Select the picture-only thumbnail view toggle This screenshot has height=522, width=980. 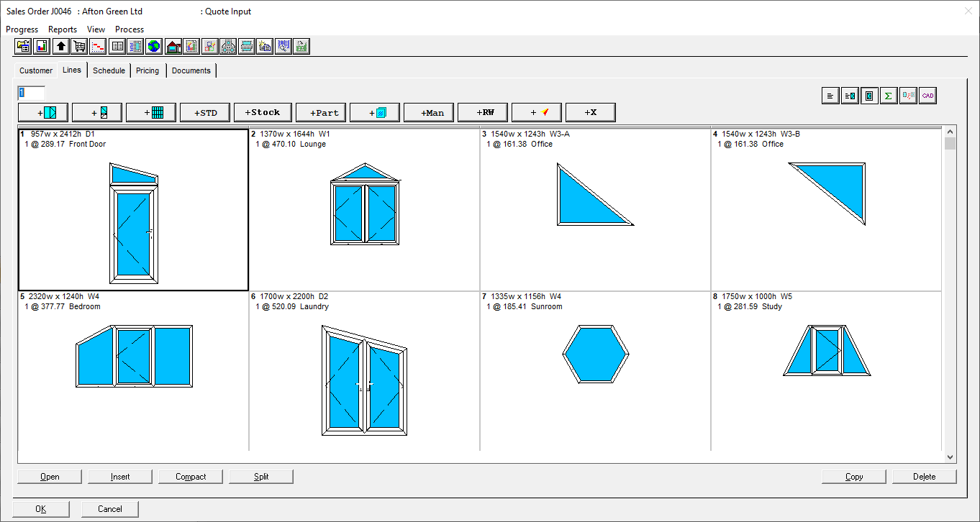(x=869, y=96)
